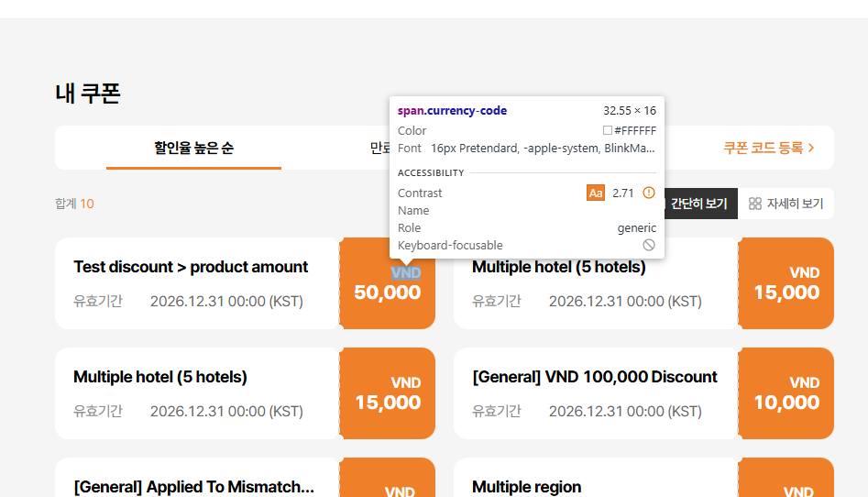The width and height of the screenshot is (868, 497).
Task: Select the 할인율 높은 순 sorting tab
Action: click(x=193, y=148)
